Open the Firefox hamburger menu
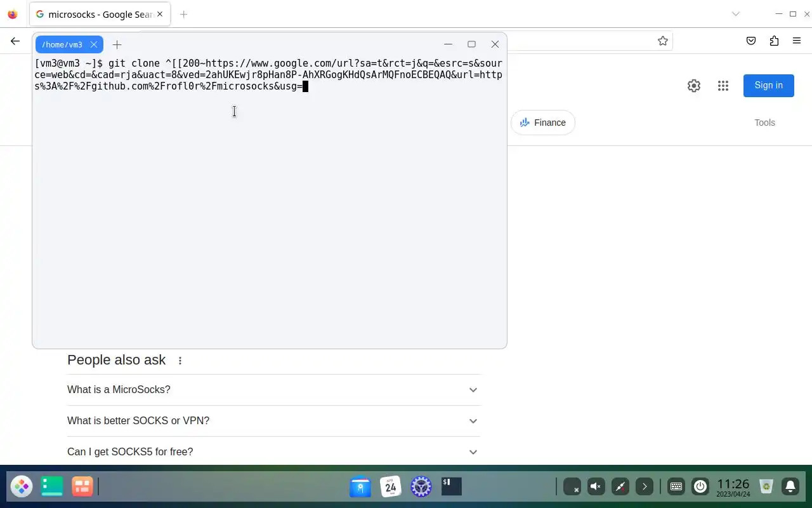Screen dimensions: 812x508 (797, 41)
